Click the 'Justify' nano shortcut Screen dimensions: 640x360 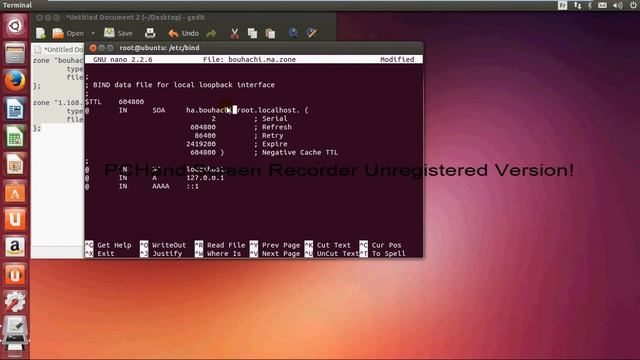point(167,254)
